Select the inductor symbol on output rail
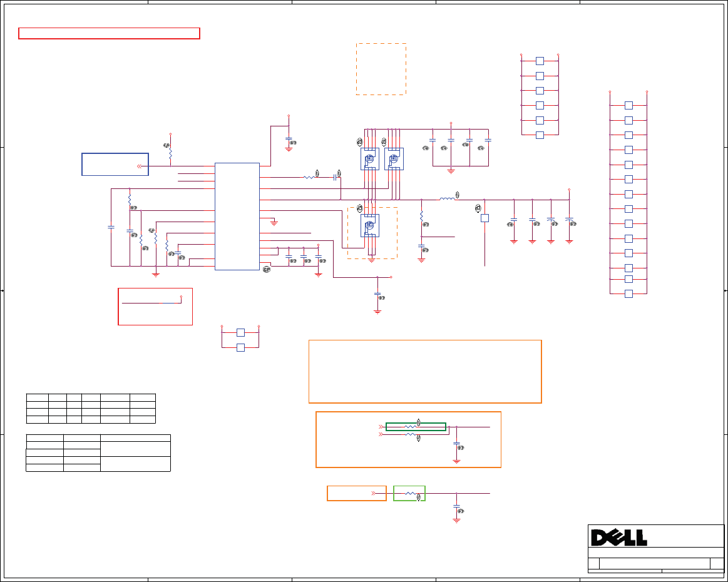Image resolution: width=728 pixels, height=582 pixels. tap(448, 198)
